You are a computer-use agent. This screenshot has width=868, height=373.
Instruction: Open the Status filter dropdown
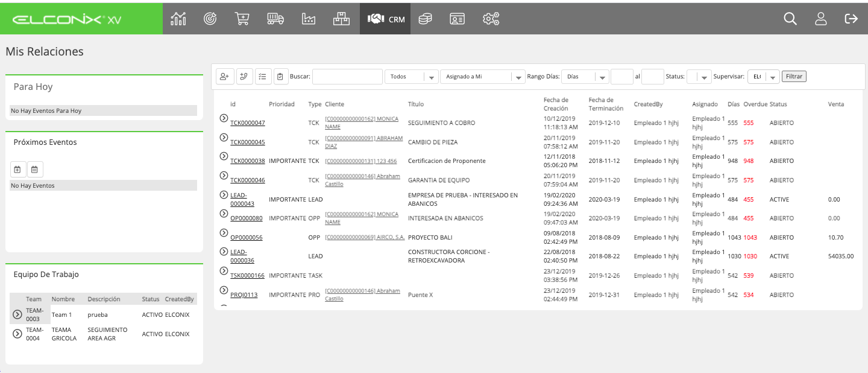click(699, 77)
